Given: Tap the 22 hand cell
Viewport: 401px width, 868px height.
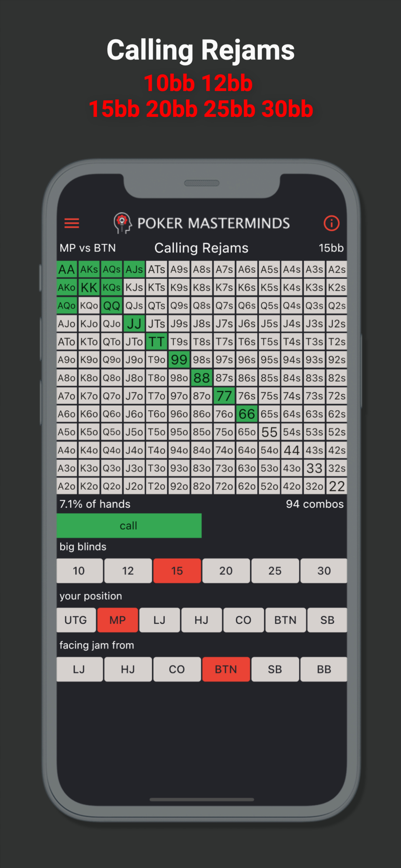Looking at the screenshot, I should pos(337,486).
